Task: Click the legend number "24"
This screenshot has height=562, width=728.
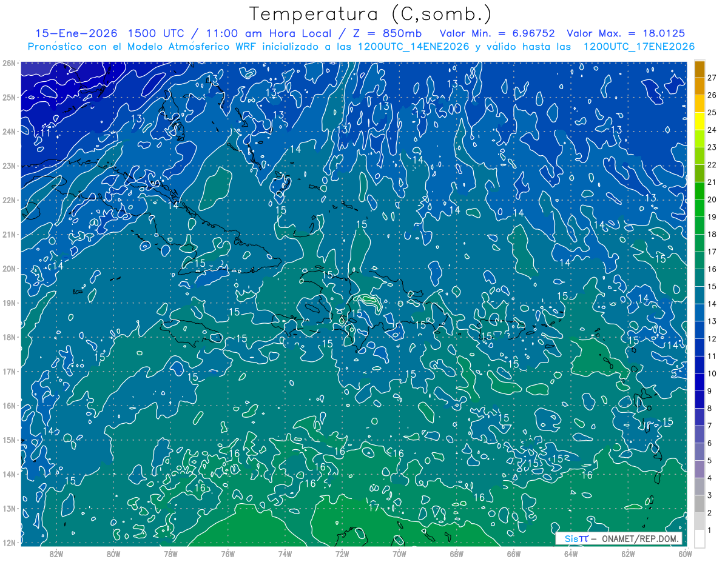Action: pyautogui.click(x=712, y=130)
